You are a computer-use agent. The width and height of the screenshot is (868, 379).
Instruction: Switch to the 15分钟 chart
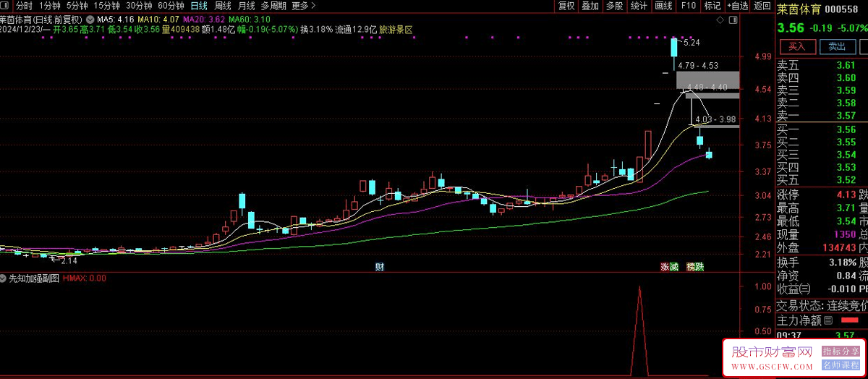coord(106,6)
